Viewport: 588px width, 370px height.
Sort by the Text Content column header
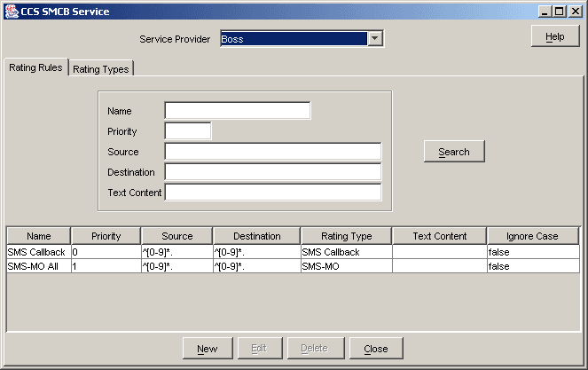pyautogui.click(x=440, y=236)
